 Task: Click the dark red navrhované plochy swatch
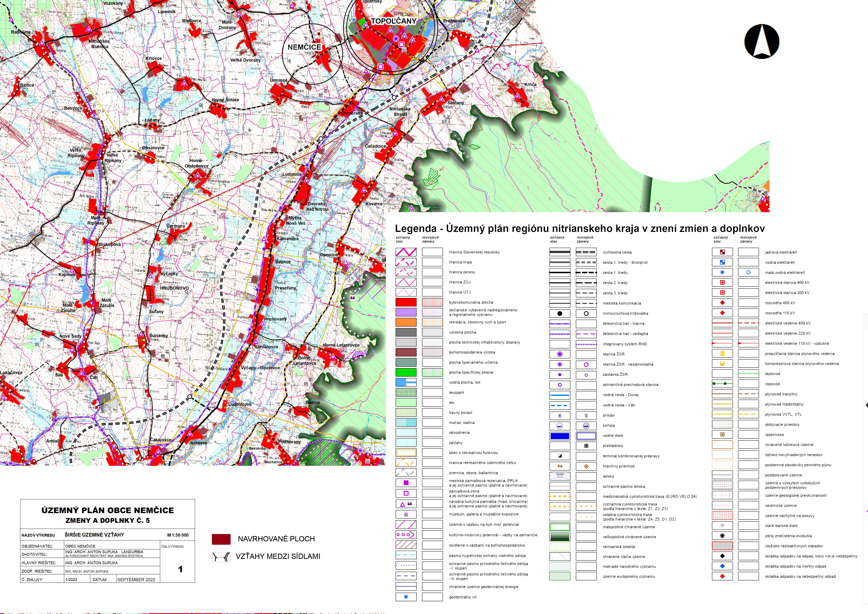click(221, 539)
